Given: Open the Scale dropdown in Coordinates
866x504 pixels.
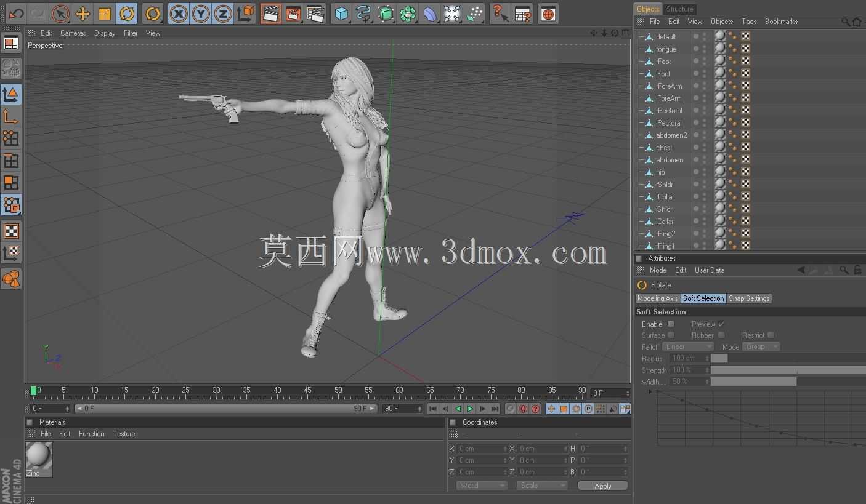Looking at the screenshot, I should point(541,486).
